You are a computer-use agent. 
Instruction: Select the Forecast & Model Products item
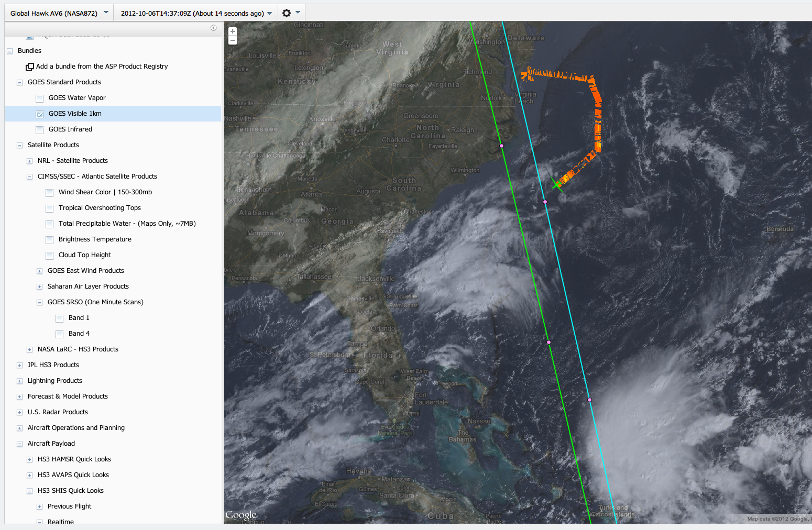click(68, 396)
